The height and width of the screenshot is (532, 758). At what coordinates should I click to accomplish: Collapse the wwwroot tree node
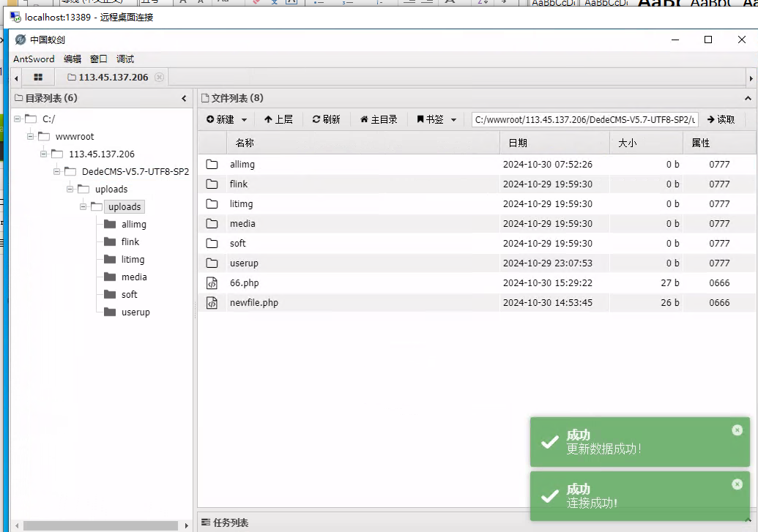point(30,136)
